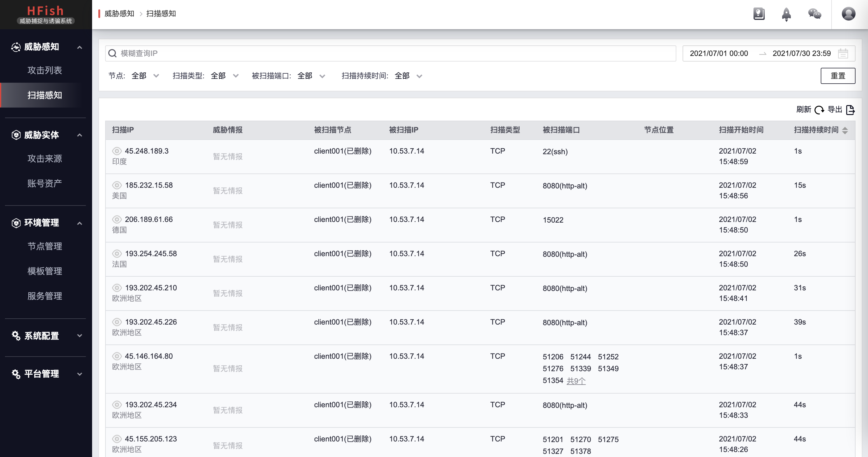
Task: Expand the 系统配置 sidebar section chevron
Action: [80, 336]
